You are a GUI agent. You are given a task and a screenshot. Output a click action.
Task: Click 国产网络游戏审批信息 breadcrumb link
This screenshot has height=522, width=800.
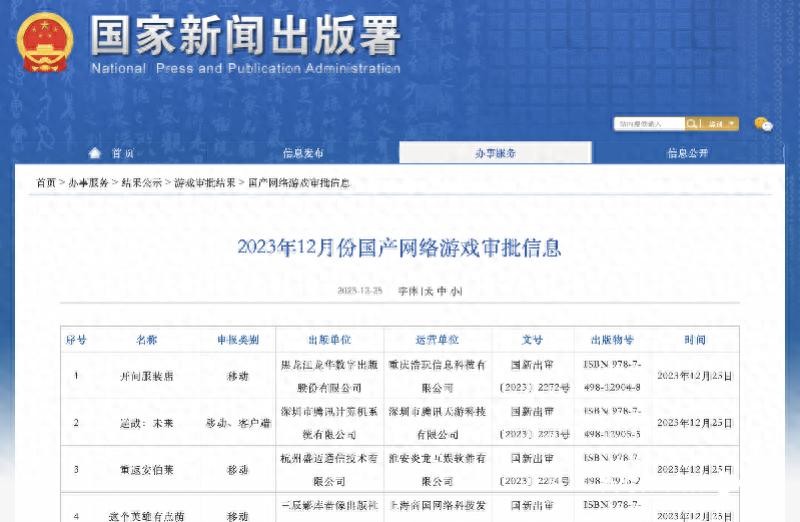pyautogui.click(x=298, y=183)
